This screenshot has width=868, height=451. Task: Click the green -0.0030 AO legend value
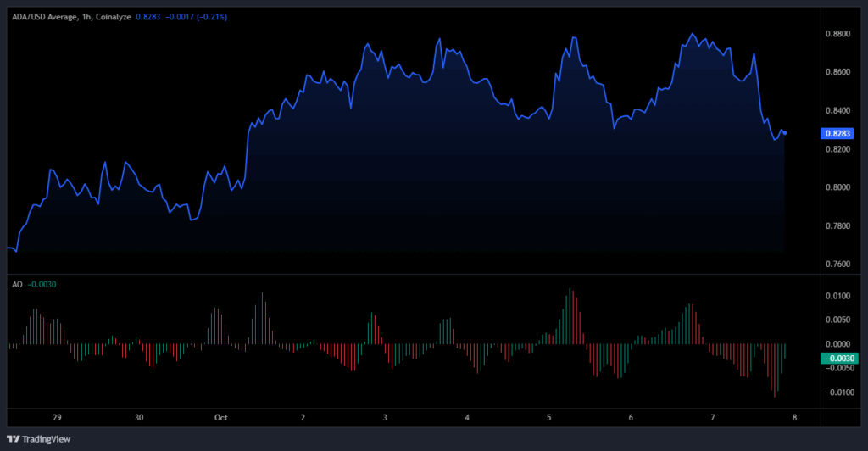click(40, 285)
